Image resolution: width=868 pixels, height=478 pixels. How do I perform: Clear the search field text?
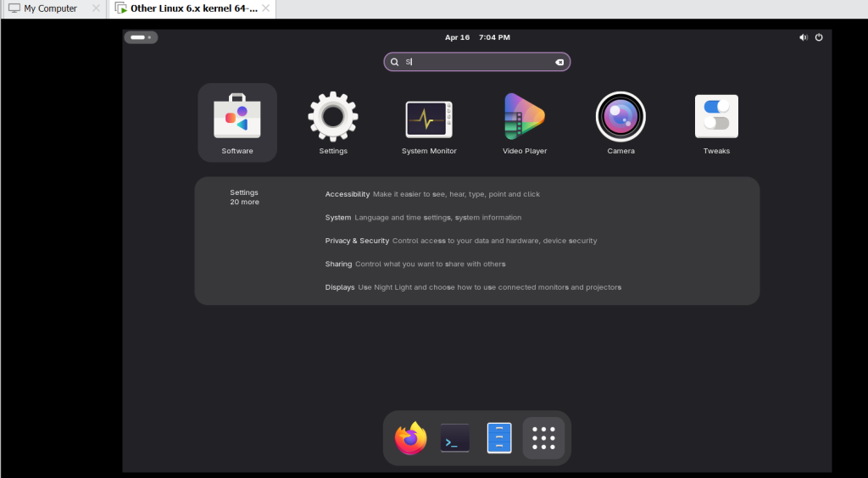click(559, 62)
